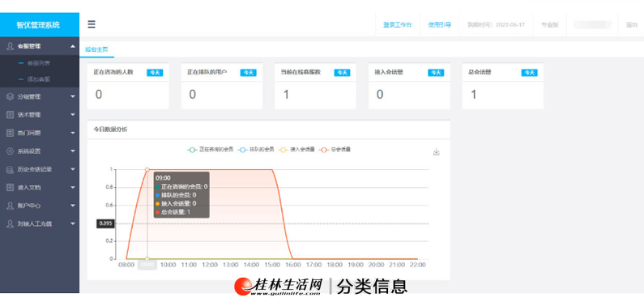Click the 系统设置 gear icon
Screen dimensions: 644x306
click(11, 151)
